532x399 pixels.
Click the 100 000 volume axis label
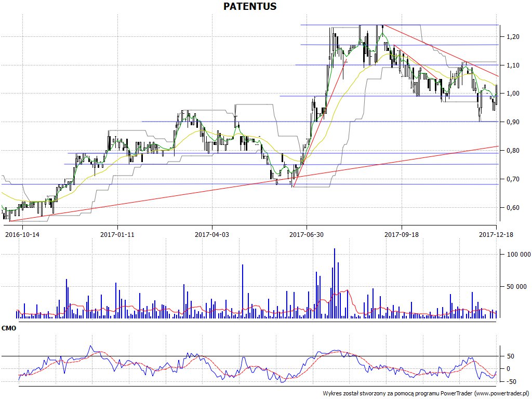(x=518, y=255)
